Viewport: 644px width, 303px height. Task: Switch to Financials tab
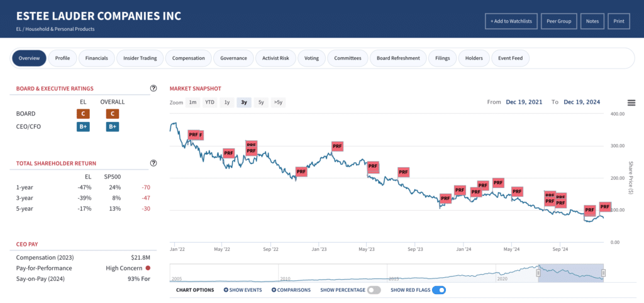click(96, 58)
